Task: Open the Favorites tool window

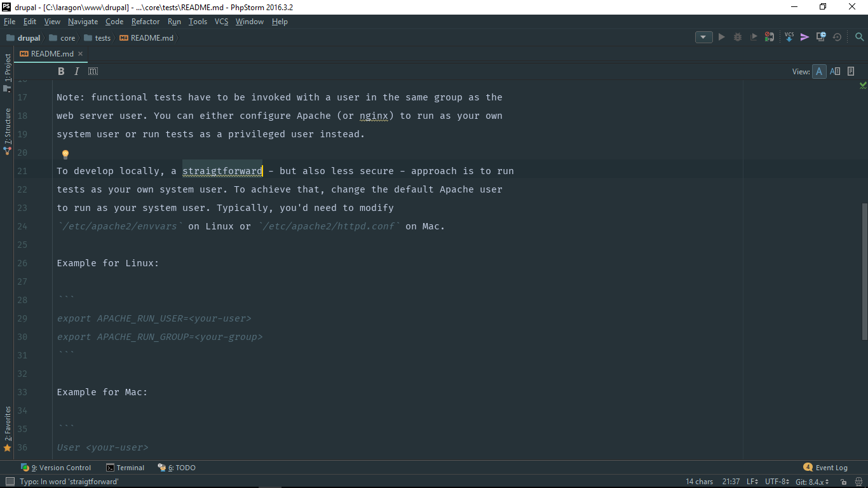Action: 8,429
